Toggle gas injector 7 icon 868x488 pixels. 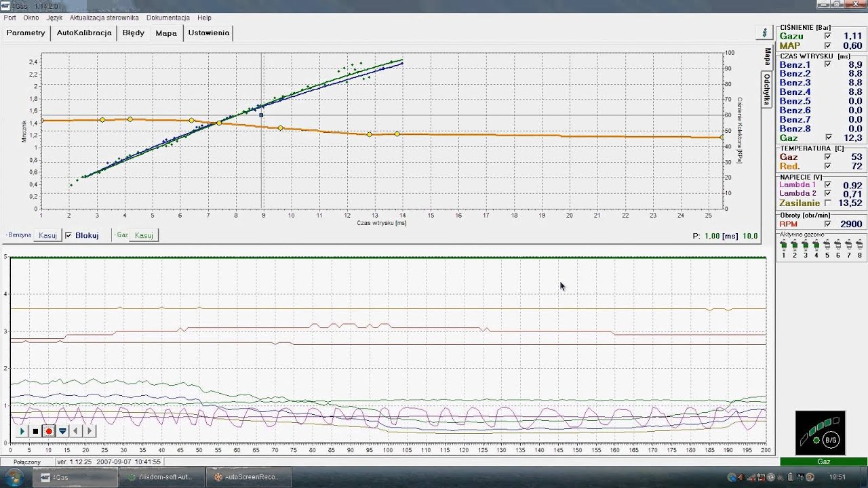pyautogui.click(x=849, y=245)
